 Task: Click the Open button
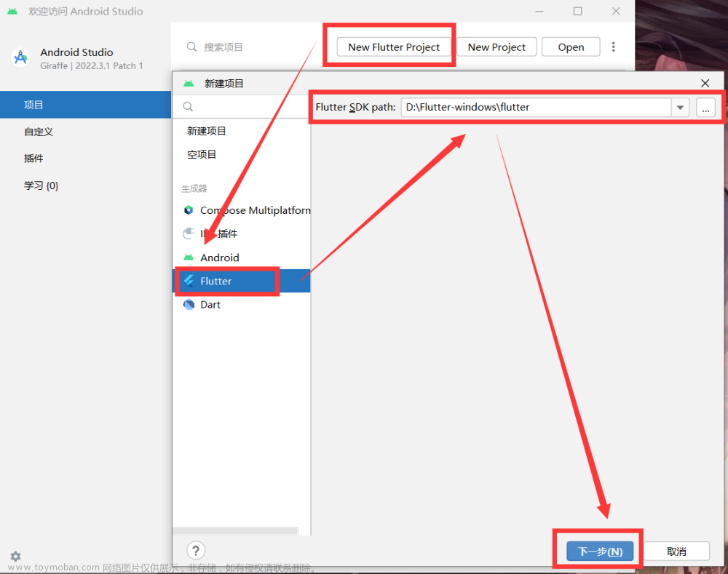(571, 47)
